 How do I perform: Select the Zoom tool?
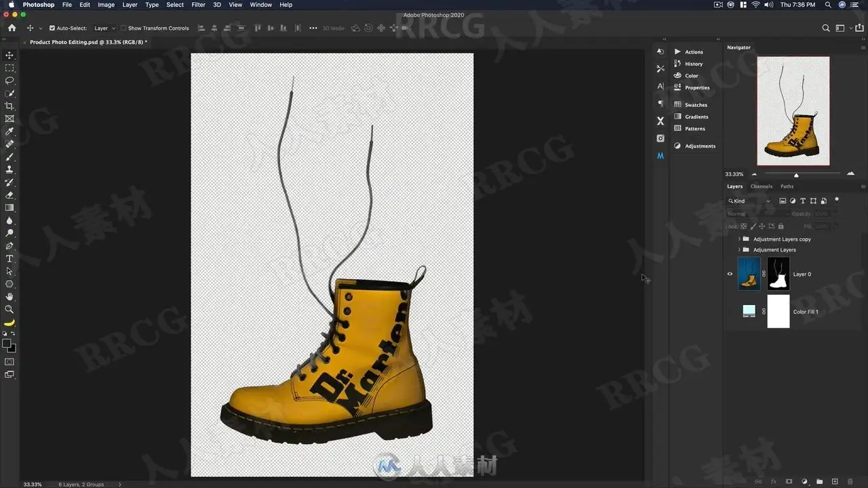(9, 309)
